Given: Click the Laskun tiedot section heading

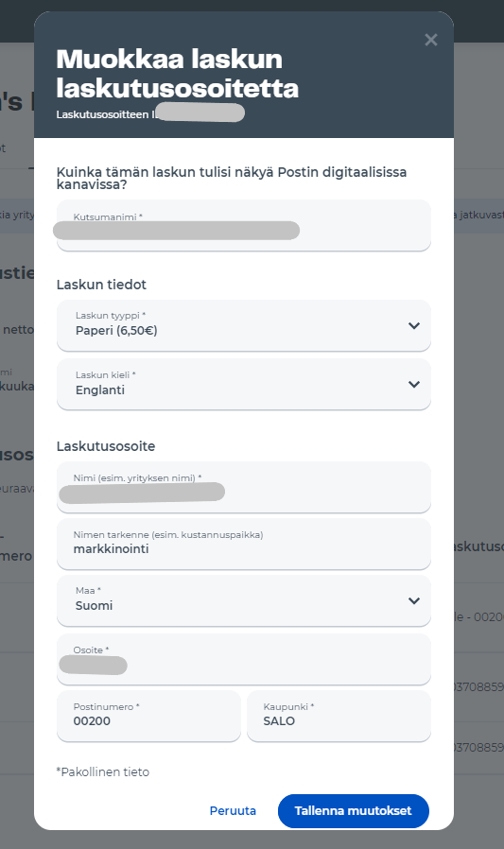Looking at the screenshot, I should click(101, 285).
